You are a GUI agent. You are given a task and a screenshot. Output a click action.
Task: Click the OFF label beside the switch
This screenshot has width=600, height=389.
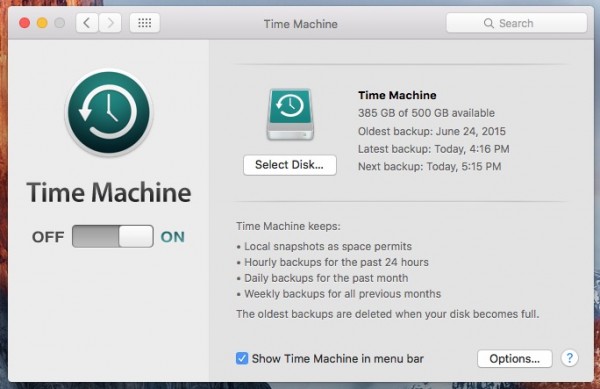tap(48, 237)
